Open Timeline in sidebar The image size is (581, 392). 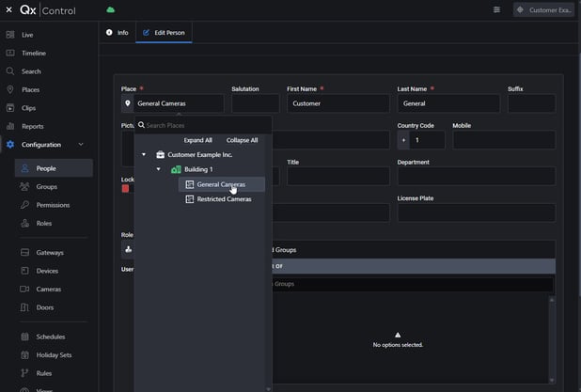(34, 53)
